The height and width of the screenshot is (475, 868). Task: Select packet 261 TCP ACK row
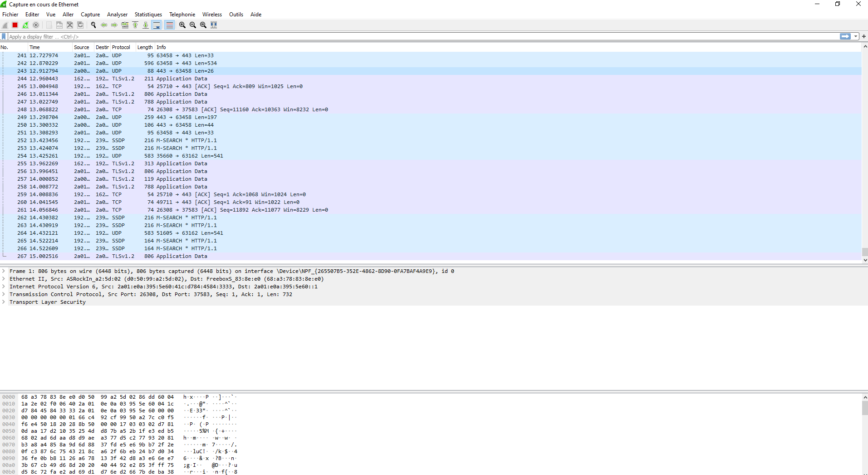[x=431, y=210]
